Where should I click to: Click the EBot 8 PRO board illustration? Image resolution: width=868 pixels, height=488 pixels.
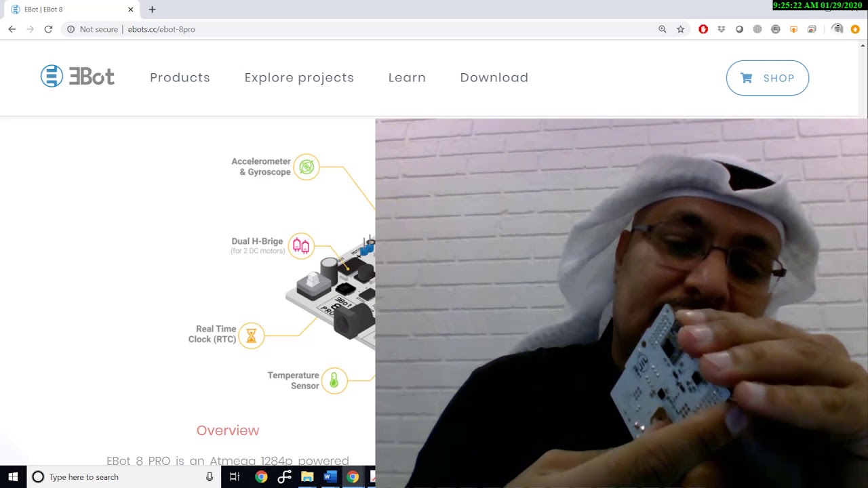click(x=331, y=291)
